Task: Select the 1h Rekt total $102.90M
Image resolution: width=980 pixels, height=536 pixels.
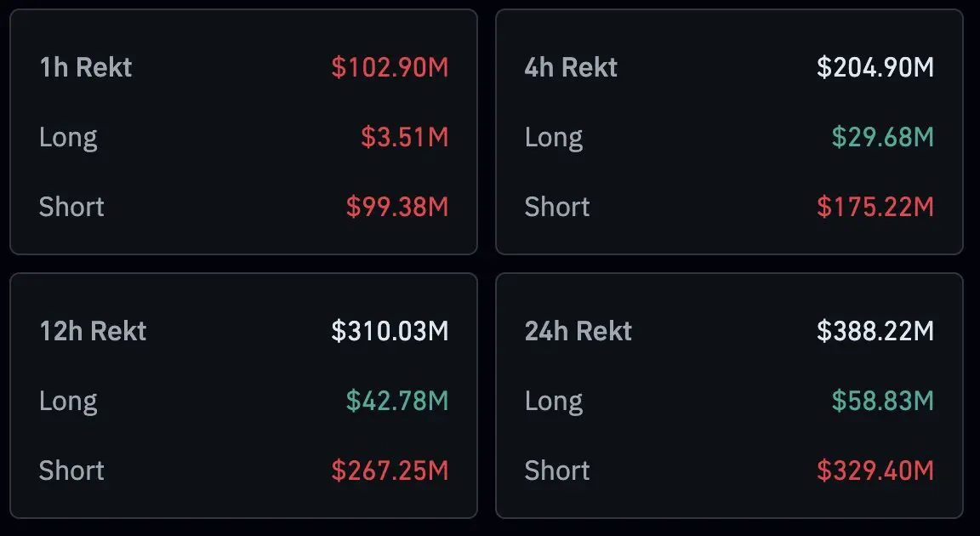Action: coord(390,67)
